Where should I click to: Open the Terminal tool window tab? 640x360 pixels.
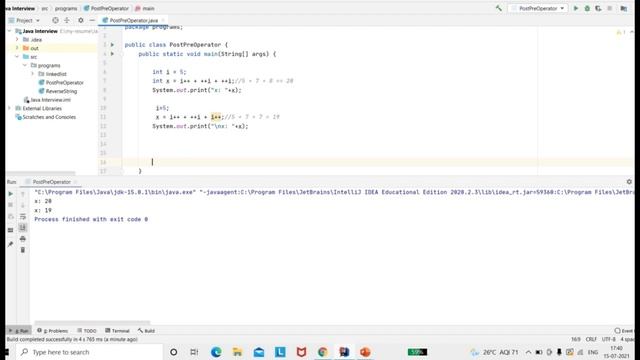click(x=117, y=331)
